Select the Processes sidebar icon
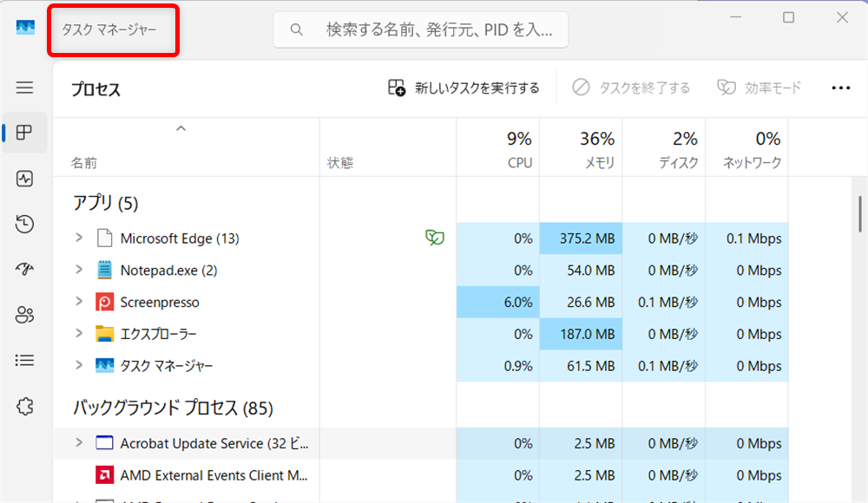 coord(24,133)
